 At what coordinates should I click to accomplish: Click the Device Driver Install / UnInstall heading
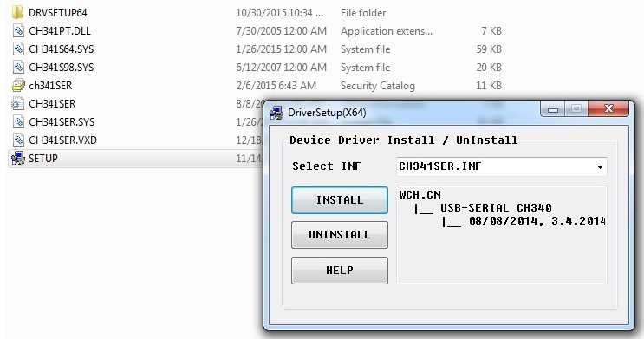click(x=403, y=140)
